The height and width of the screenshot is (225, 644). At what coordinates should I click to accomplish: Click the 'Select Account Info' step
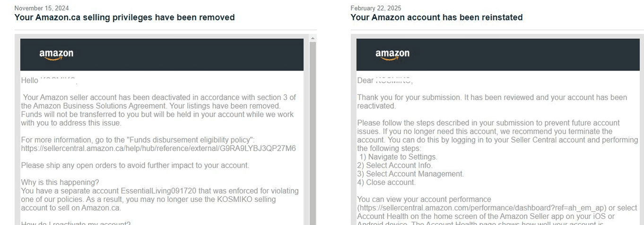395,165
